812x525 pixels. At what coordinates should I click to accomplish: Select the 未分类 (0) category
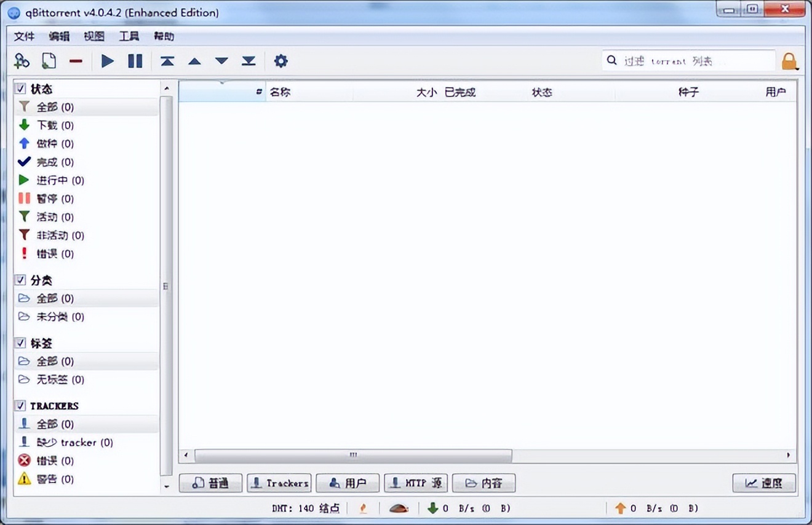pos(86,317)
